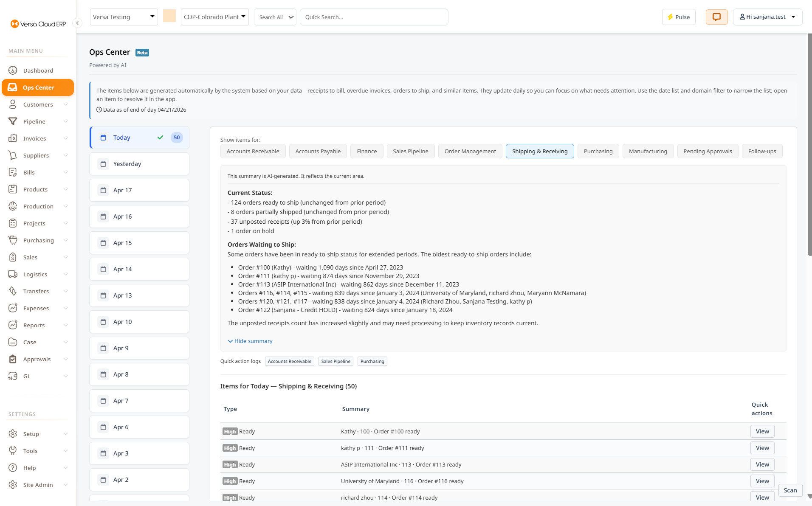Select the Pending Approvals filter tab
Image resolution: width=812 pixels, height=506 pixels.
[x=708, y=151]
